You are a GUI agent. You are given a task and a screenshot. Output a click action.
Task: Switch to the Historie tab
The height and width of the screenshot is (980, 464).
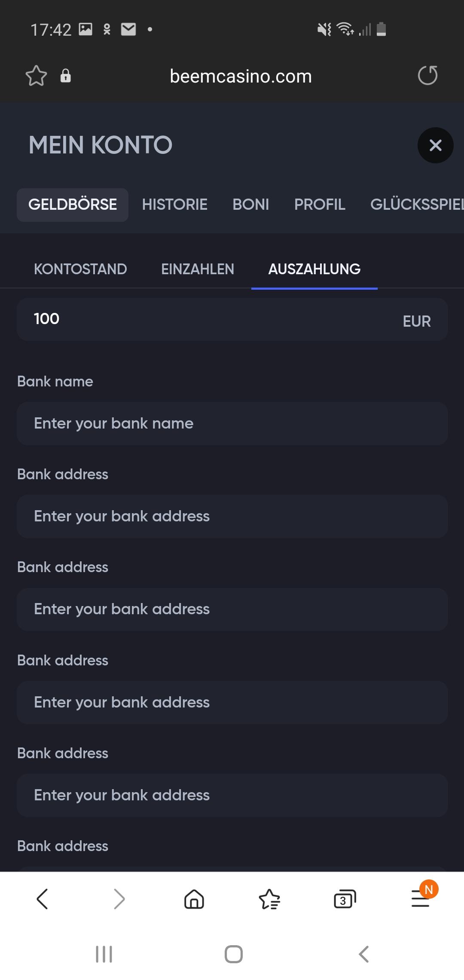coord(174,205)
